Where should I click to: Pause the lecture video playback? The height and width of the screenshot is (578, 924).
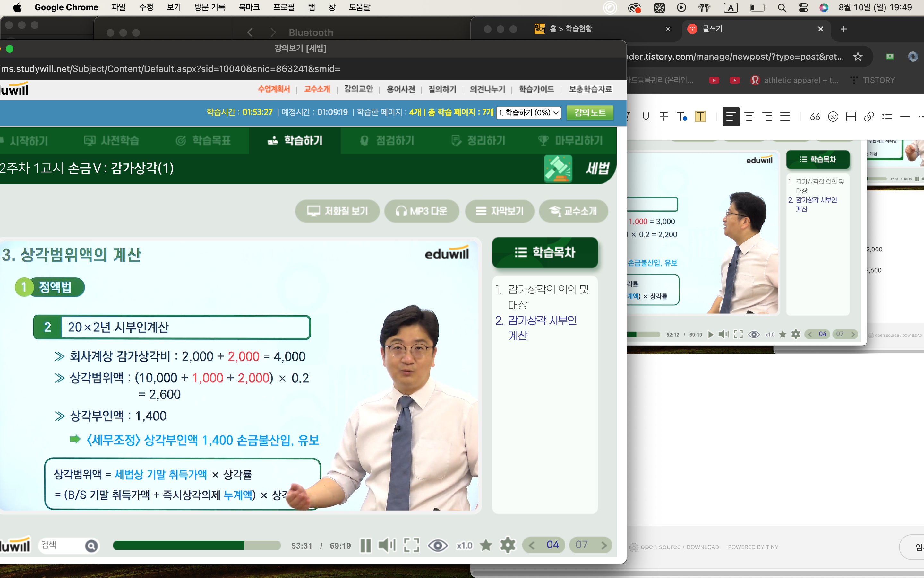(365, 546)
